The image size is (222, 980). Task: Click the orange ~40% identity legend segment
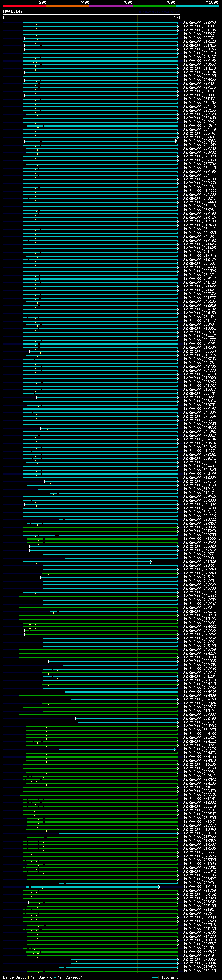[x=68, y=6]
